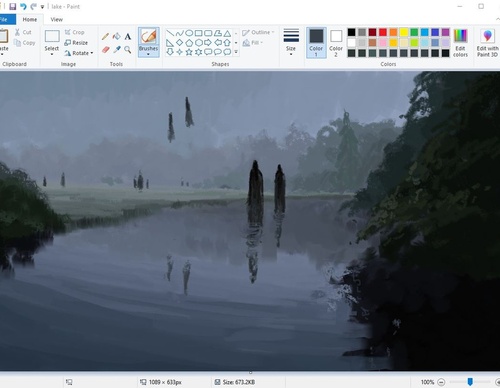Choose the Oval shape
This screenshot has width=500, height=388.
pos(189,33)
